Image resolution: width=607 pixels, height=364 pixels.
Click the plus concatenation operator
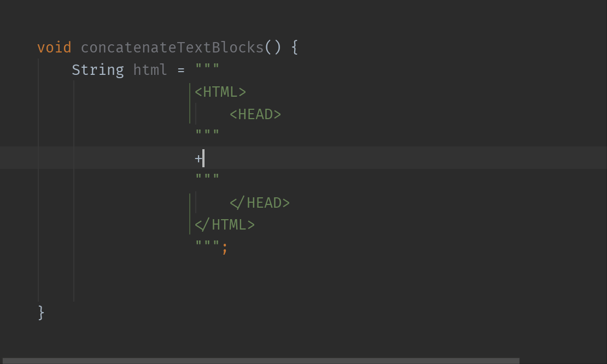click(x=198, y=158)
